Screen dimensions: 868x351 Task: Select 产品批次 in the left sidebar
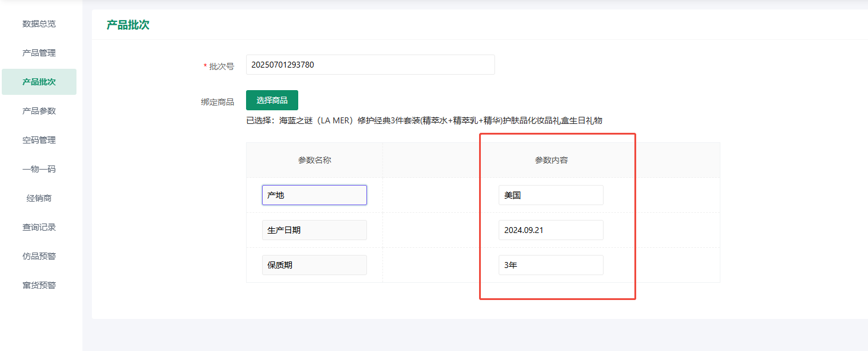tap(39, 82)
